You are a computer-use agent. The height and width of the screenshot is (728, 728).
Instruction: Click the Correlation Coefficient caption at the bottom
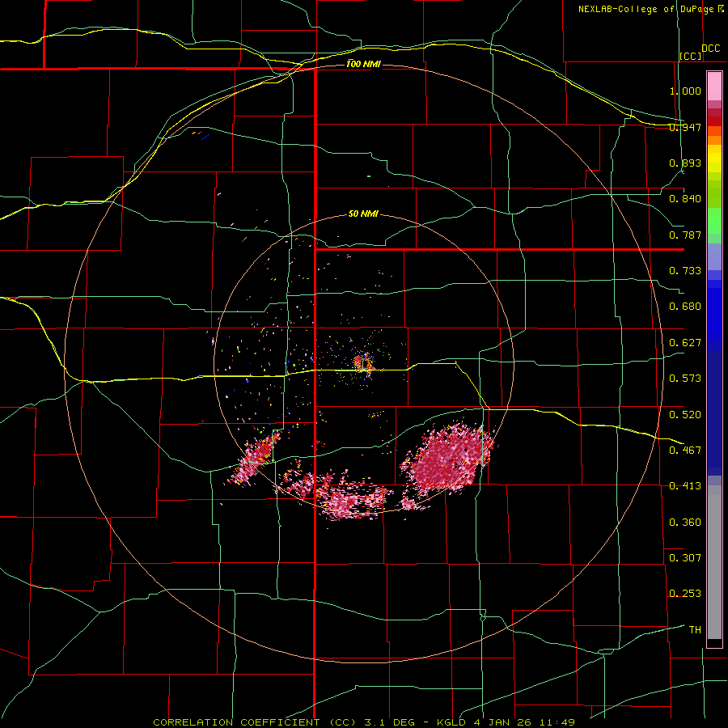[x=364, y=722]
